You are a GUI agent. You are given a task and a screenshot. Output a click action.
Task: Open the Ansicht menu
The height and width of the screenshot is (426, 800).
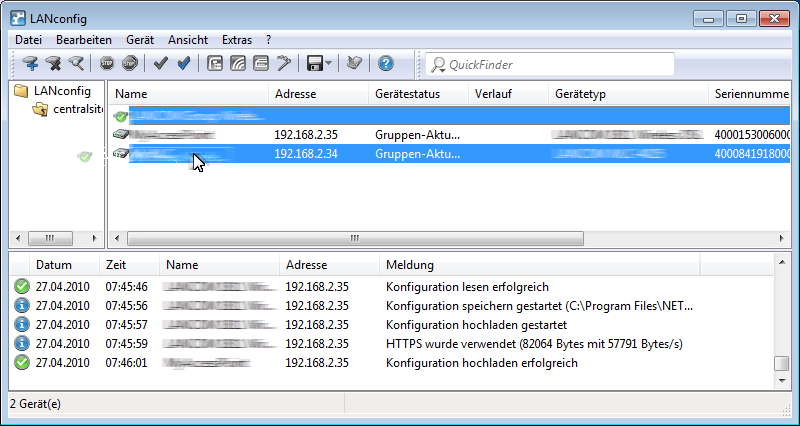(x=188, y=40)
